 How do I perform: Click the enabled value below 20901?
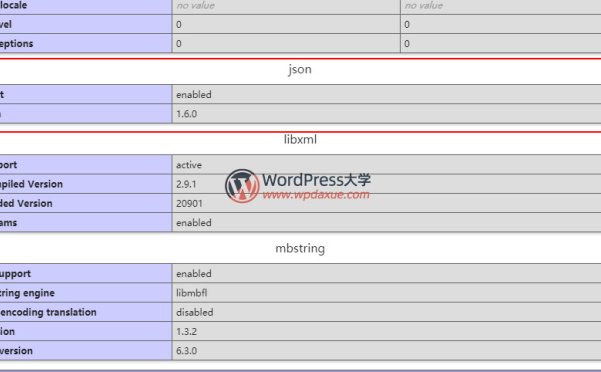[194, 223]
